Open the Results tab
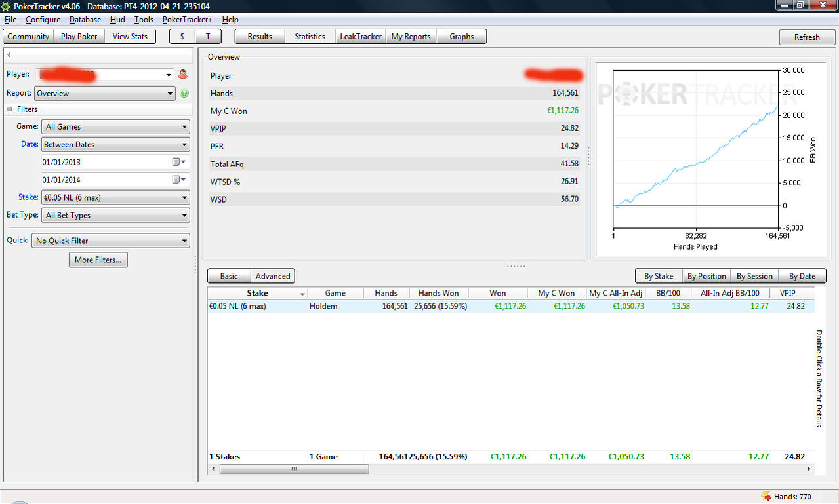The image size is (839, 504). 260,37
